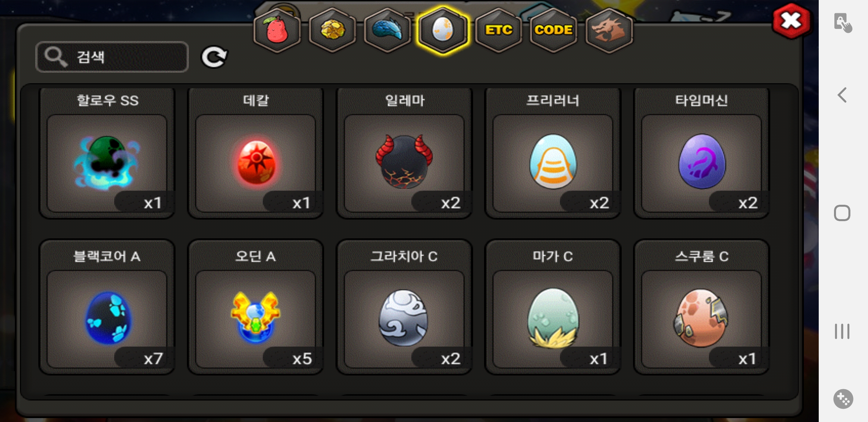
Task: Choose the horned 일레마 egg
Action: [x=404, y=153]
